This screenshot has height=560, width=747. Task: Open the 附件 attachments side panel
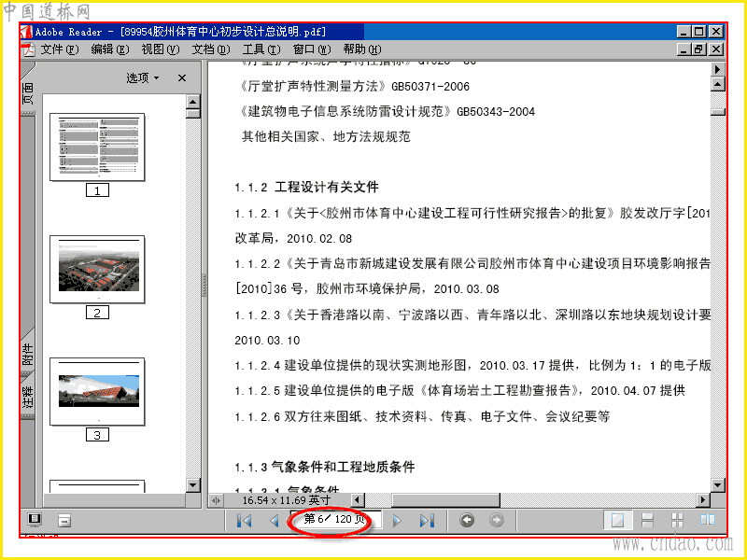(28, 355)
